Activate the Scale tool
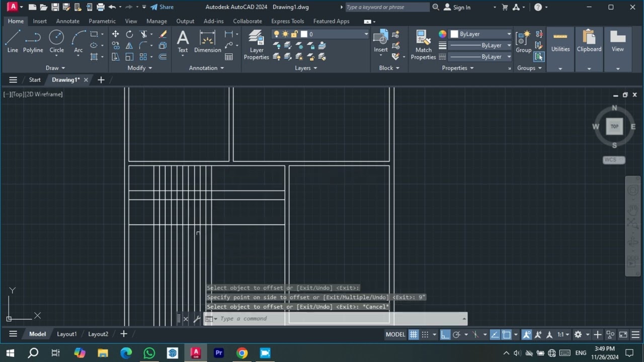The height and width of the screenshot is (362, 644). point(129,57)
